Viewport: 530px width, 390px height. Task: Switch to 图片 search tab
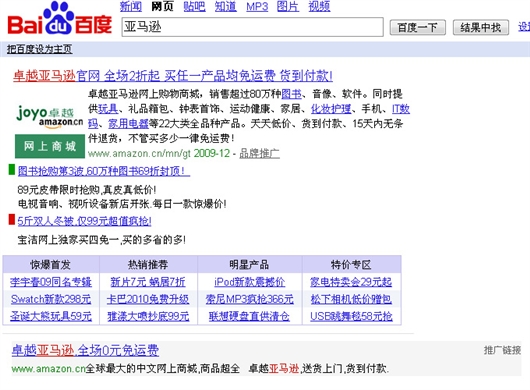coord(288,6)
